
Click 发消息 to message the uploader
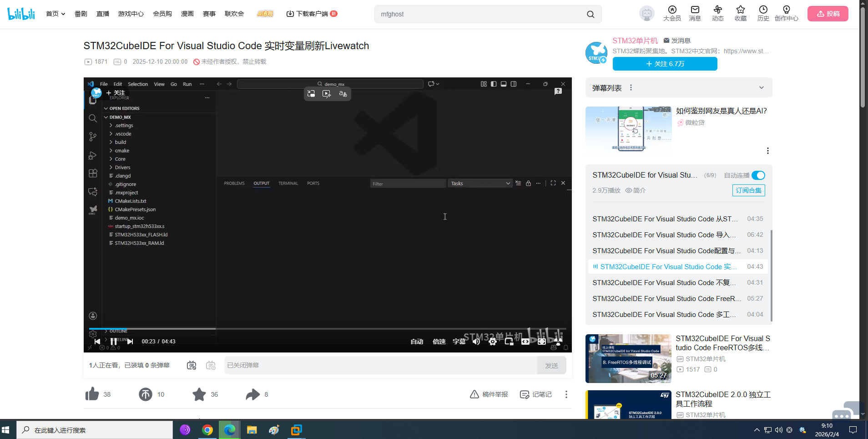coord(677,41)
